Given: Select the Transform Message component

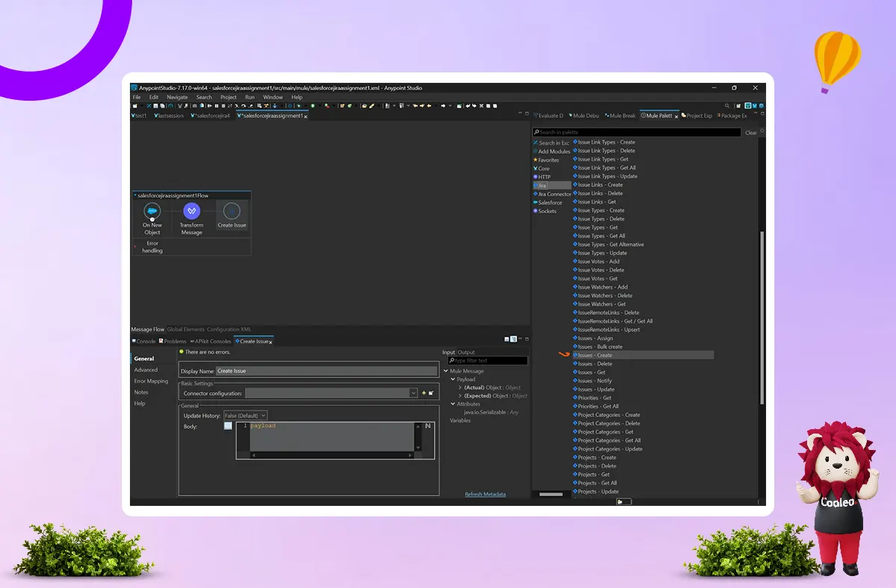Looking at the screenshot, I should (x=191, y=217).
